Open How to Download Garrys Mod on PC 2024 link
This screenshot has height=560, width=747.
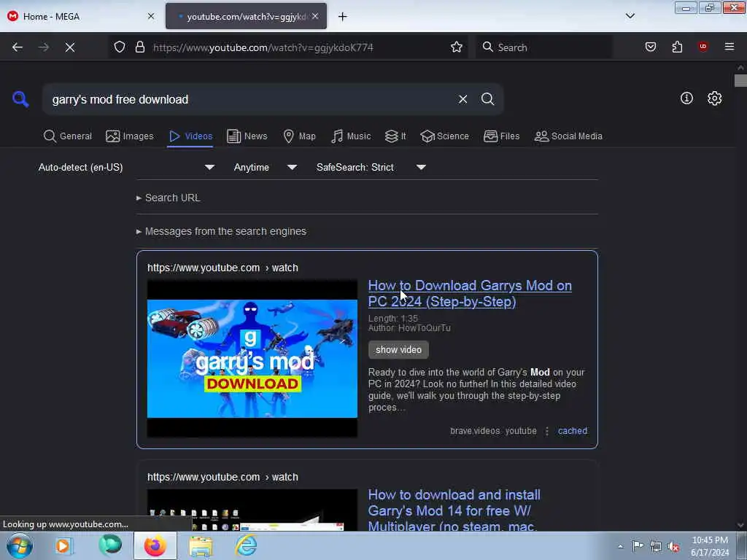point(470,293)
